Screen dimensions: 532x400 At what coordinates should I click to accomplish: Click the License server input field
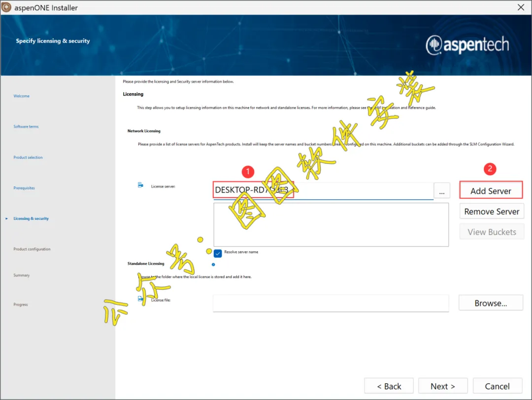click(323, 190)
